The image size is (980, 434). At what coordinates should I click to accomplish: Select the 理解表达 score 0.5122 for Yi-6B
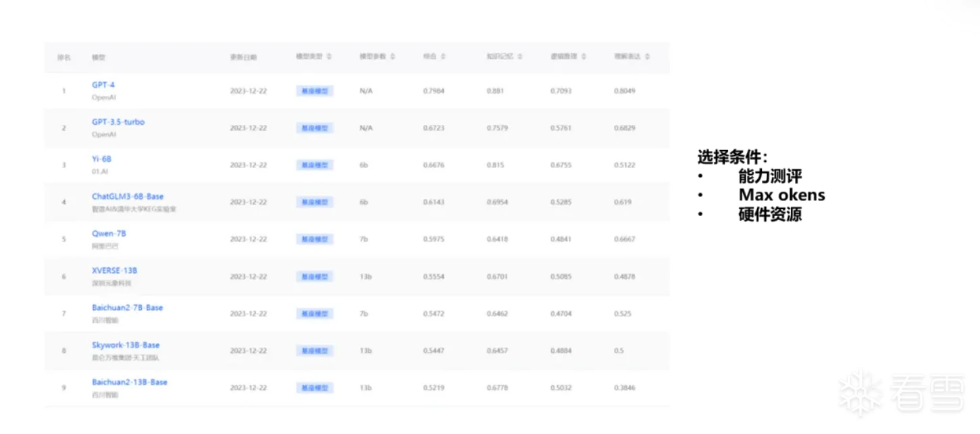[625, 165]
